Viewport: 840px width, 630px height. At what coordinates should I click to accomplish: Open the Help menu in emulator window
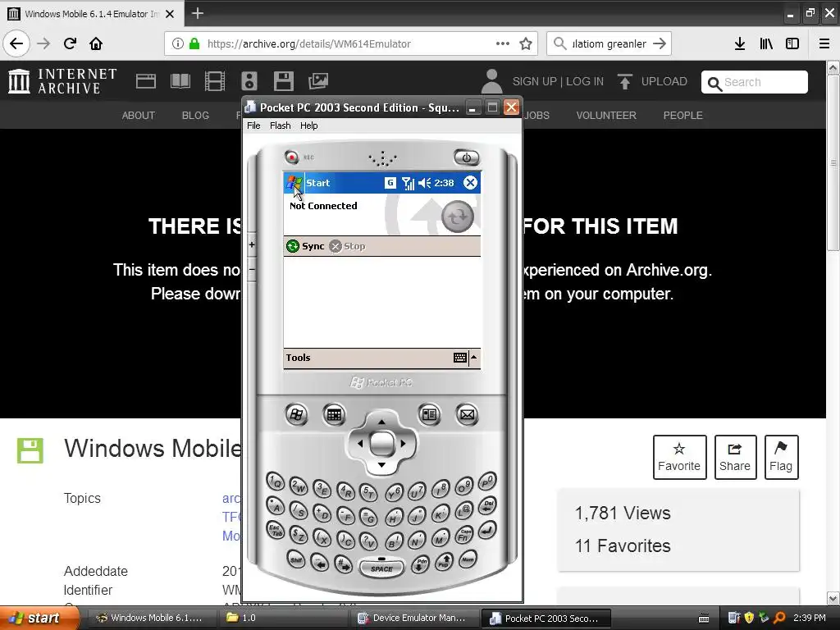click(308, 126)
